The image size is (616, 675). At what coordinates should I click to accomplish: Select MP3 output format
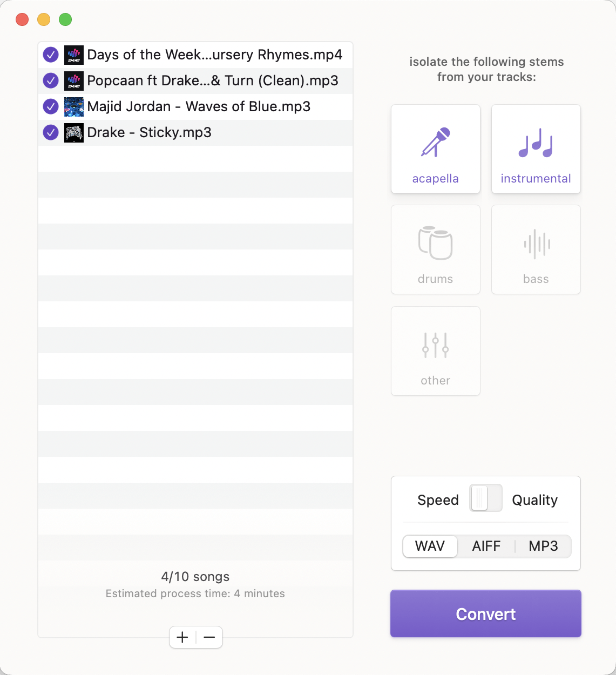(x=543, y=546)
